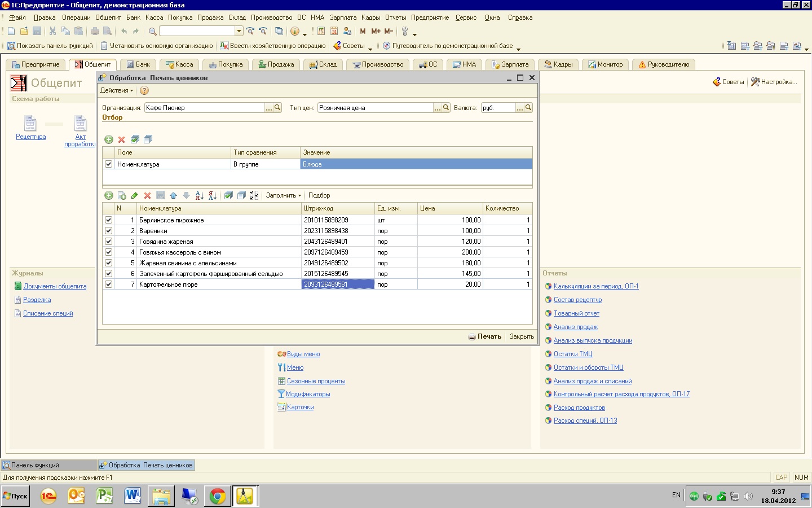Screen dimensions: 812x508
Task: Toggle checkbox for Говяжья кассероль с вином
Action: [108, 252]
